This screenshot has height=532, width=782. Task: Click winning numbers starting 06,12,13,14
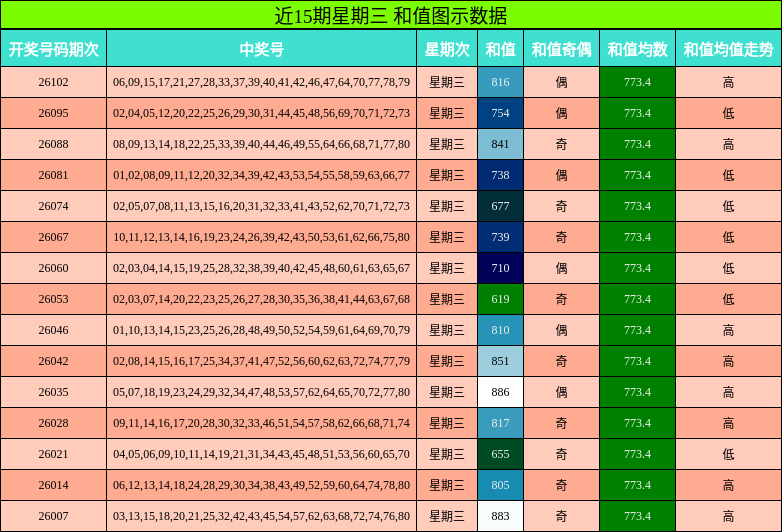coord(261,485)
